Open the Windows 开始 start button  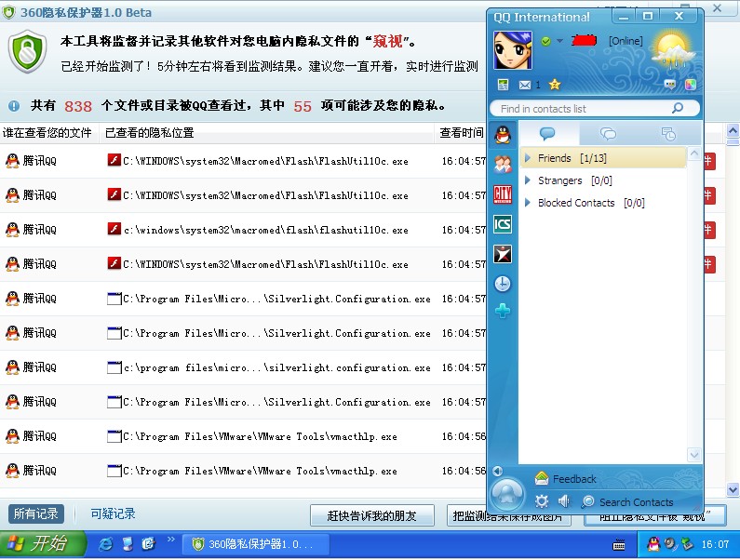pyautogui.click(x=43, y=543)
